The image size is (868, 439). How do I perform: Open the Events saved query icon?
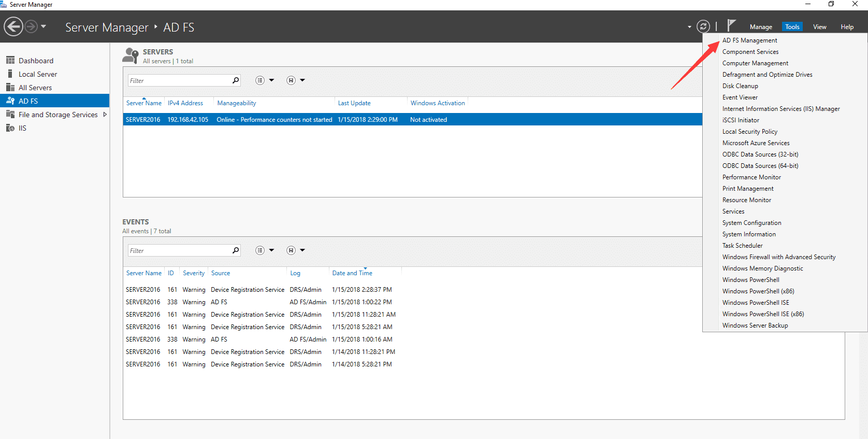click(291, 250)
